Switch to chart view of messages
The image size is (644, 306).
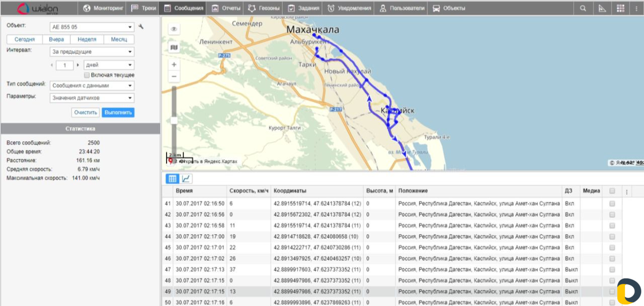(186, 178)
